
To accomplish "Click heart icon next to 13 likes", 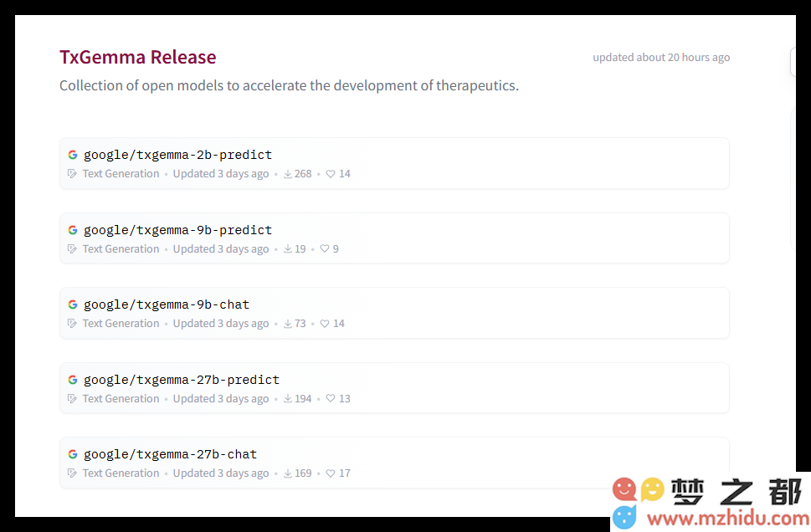I will (331, 399).
